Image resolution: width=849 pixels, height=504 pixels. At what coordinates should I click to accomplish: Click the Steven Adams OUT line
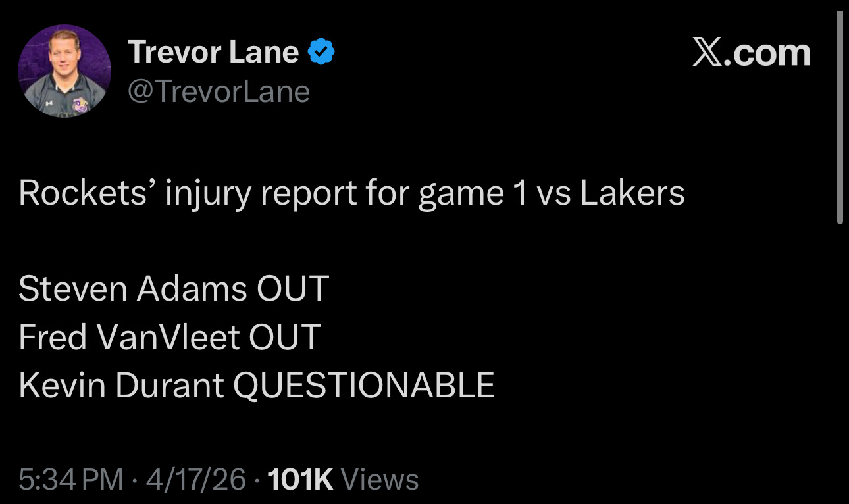tap(174, 289)
